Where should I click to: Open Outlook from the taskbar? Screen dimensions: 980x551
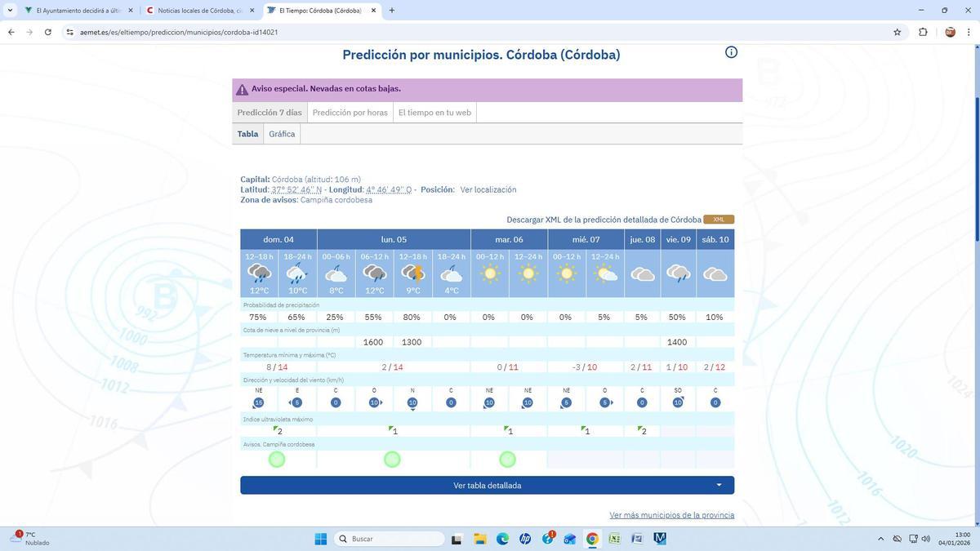click(x=572, y=539)
